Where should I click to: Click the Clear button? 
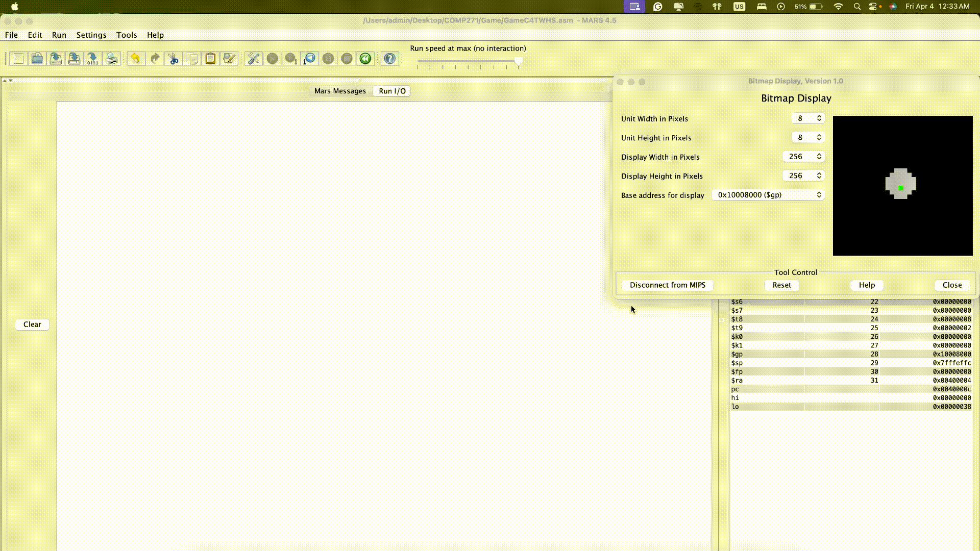pos(32,324)
